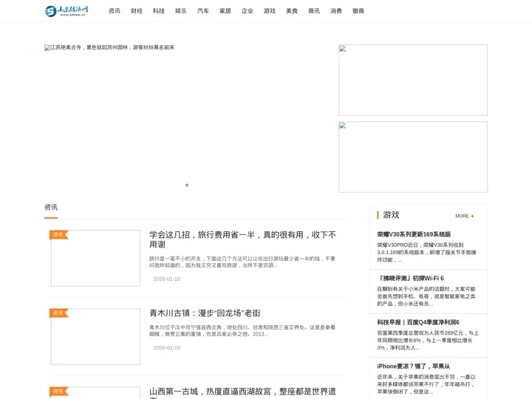Open the 游戏 sidebar panel heading
The width and height of the screenshot is (532, 399).
click(391, 215)
